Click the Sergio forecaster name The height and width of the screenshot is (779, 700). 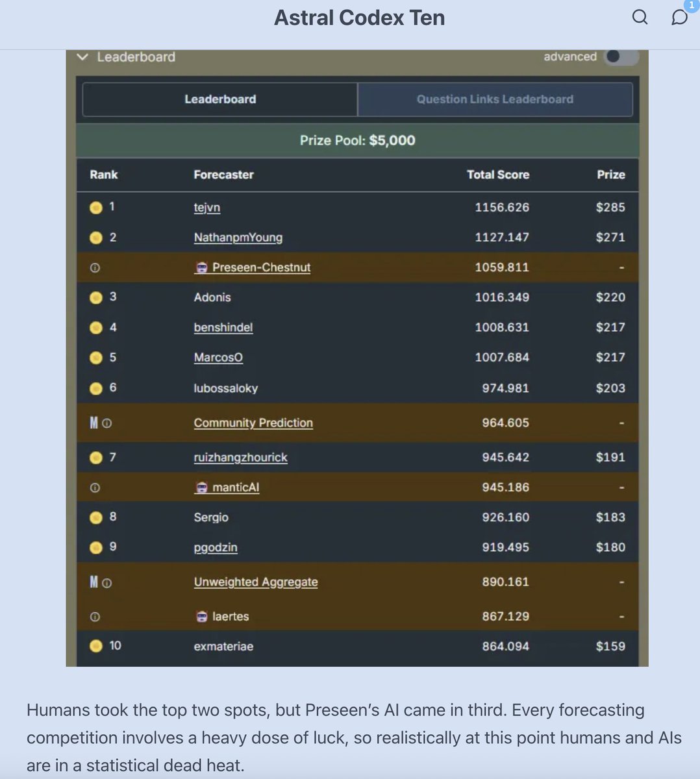click(x=211, y=517)
